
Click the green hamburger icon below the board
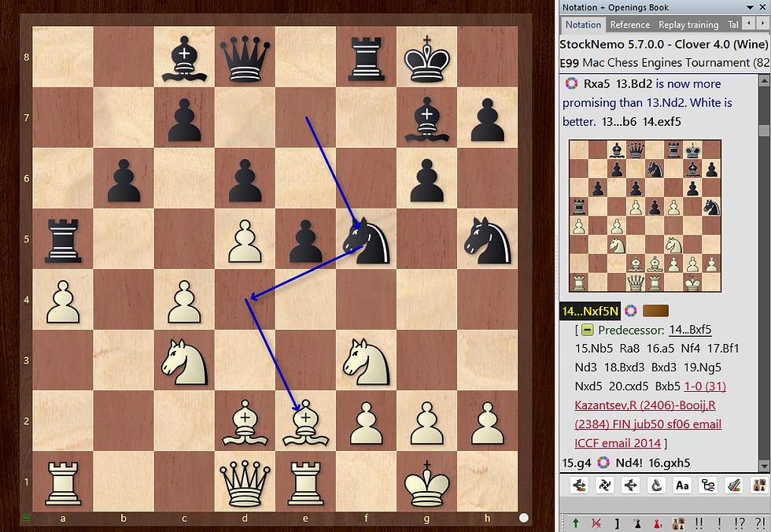click(x=27, y=518)
